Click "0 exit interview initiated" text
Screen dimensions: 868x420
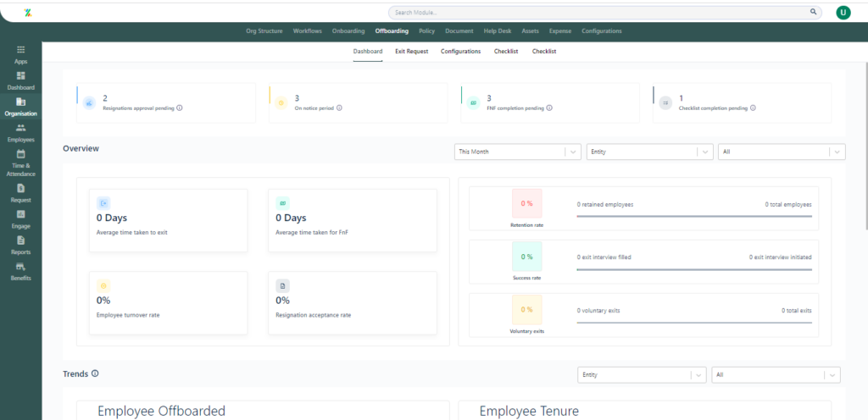[x=781, y=257]
